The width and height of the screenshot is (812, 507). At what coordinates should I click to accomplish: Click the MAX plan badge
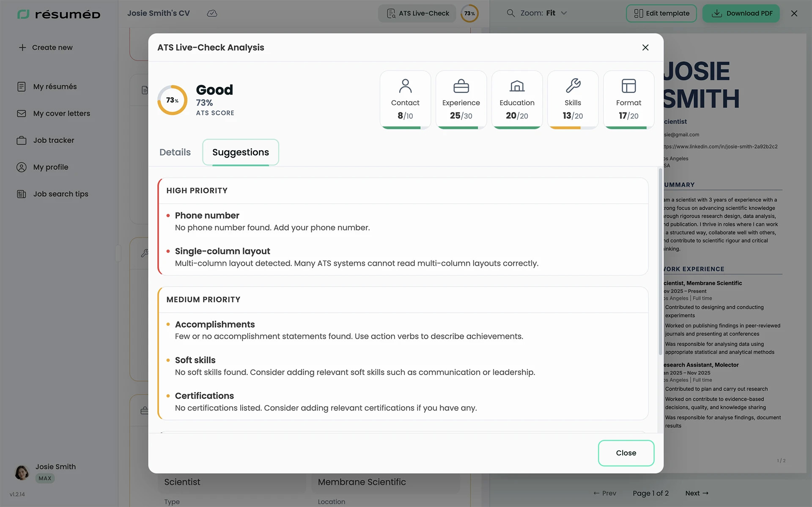45,478
